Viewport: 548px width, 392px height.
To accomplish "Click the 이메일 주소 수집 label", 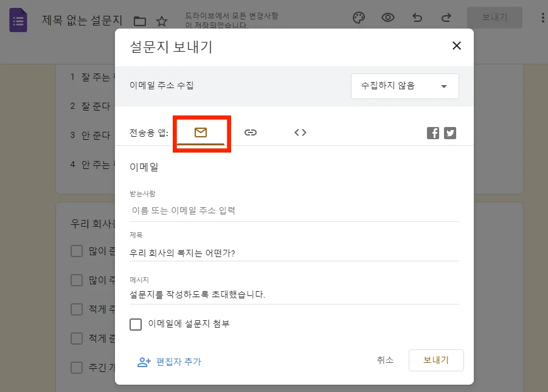I will pos(161,85).
